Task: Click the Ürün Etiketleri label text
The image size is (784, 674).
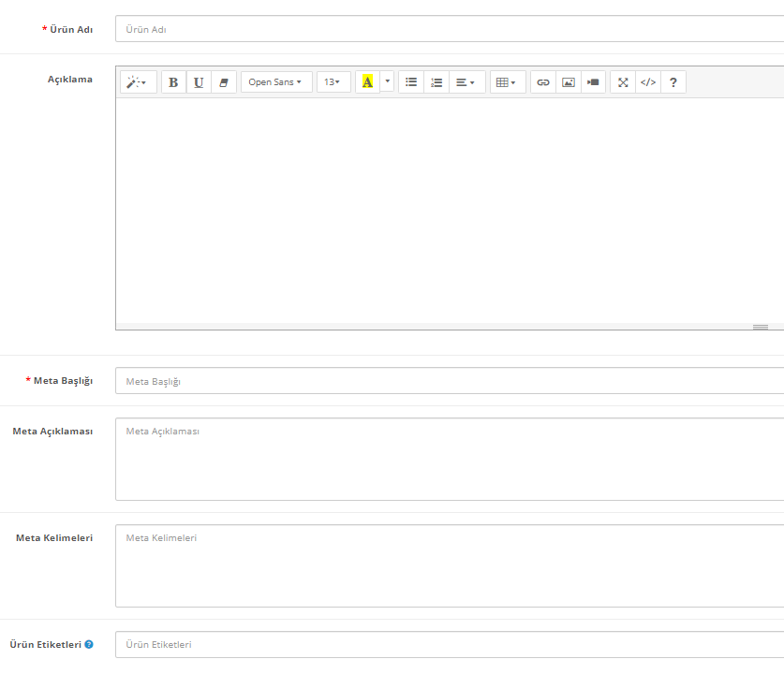Action: (46, 645)
